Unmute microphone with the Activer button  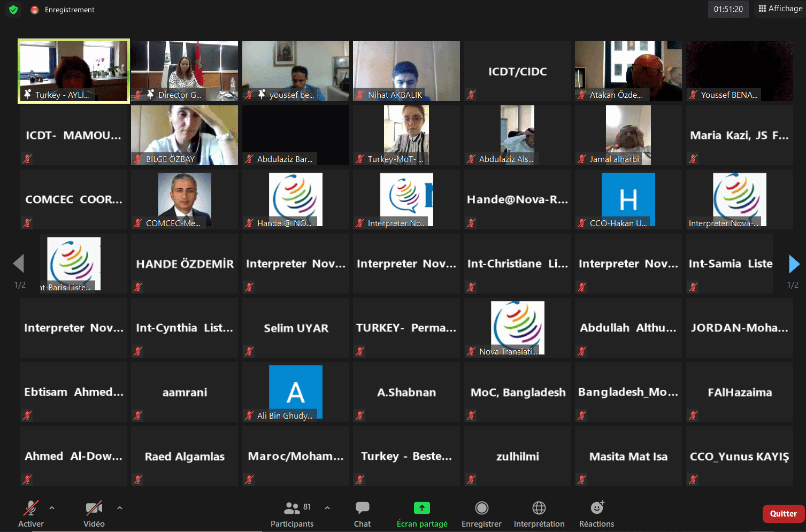click(31, 508)
